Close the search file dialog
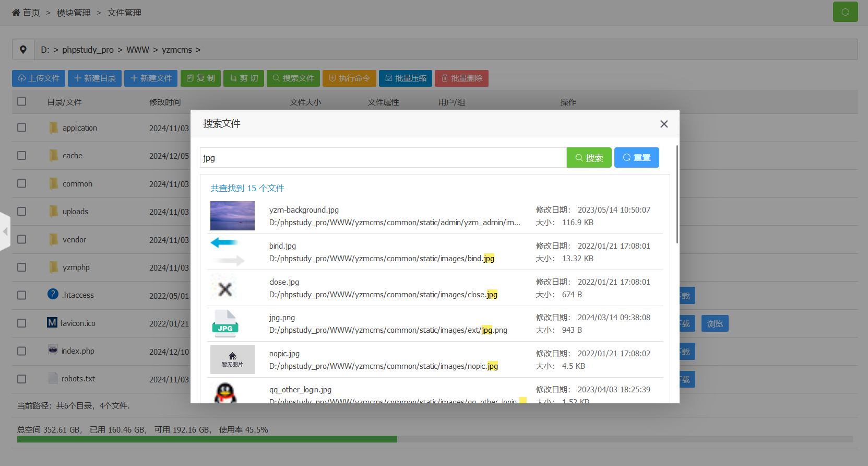 [x=663, y=124]
